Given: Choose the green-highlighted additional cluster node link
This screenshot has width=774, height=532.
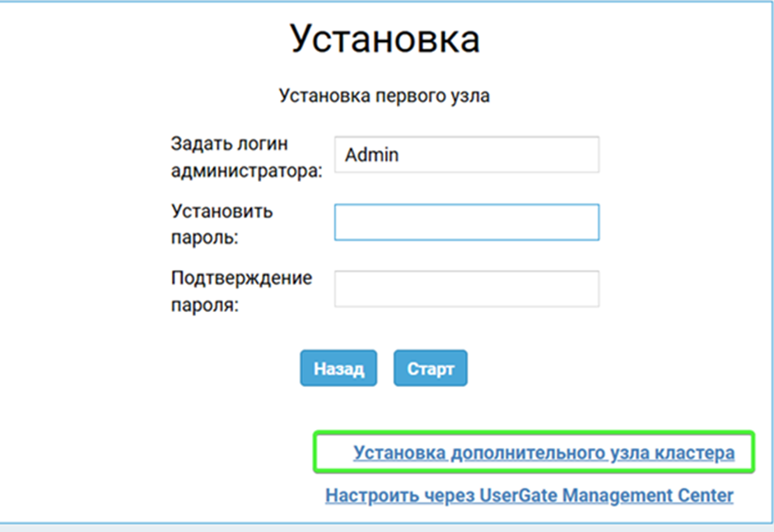Looking at the screenshot, I should (543, 453).
